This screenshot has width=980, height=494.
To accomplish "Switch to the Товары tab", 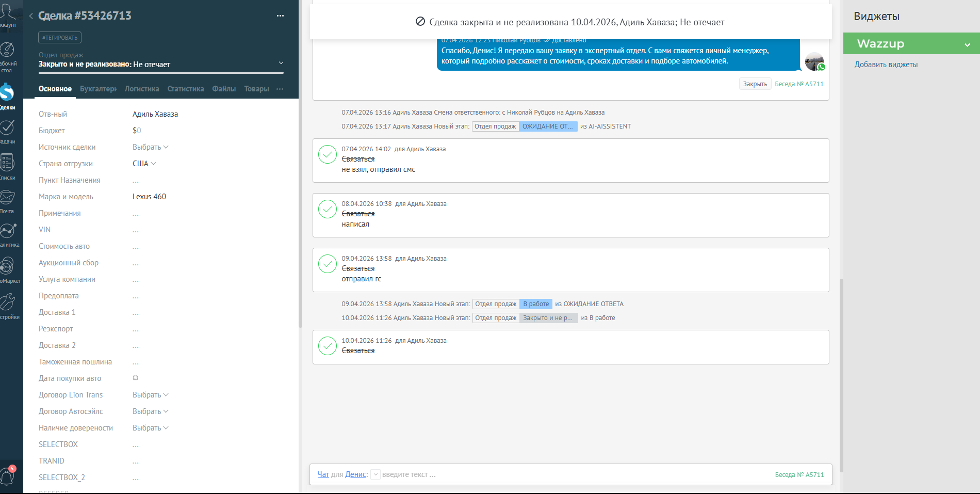I will tap(256, 89).
